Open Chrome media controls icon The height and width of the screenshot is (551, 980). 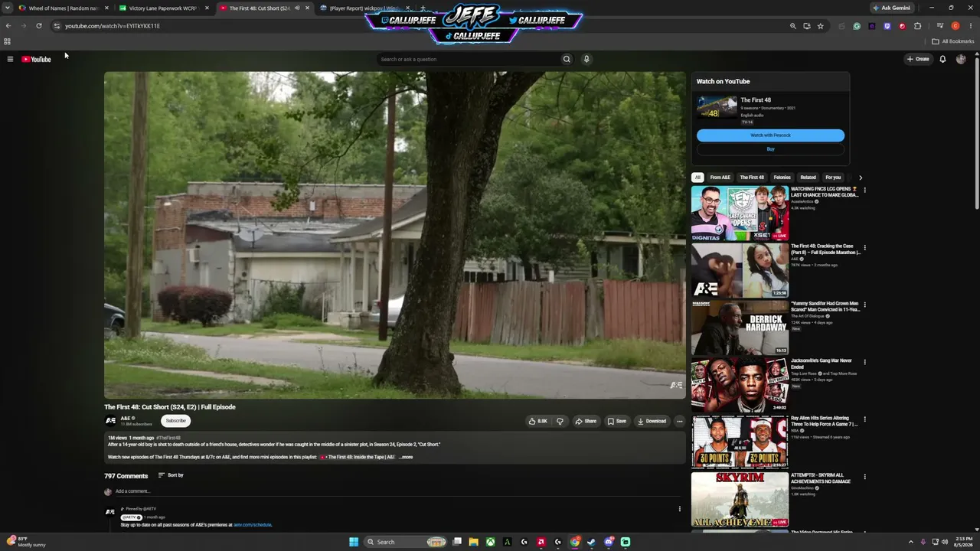pos(940,26)
